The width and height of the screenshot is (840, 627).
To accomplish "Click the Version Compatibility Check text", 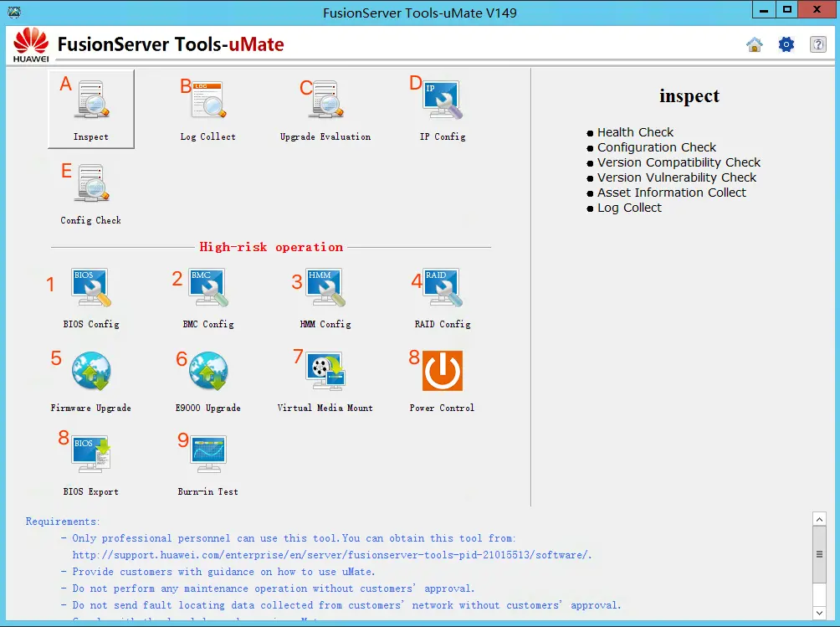I will [x=679, y=162].
